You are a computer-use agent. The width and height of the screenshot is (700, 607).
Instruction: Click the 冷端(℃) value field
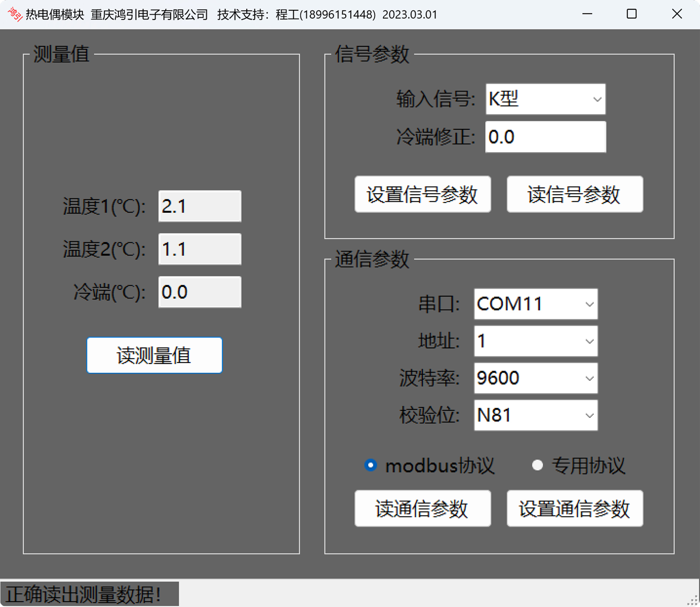(200, 292)
